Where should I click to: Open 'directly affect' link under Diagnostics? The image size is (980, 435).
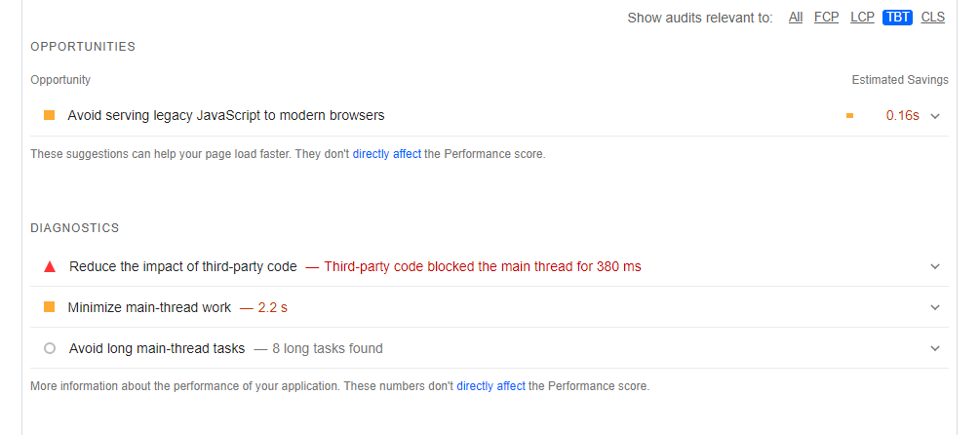coord(490,386)
